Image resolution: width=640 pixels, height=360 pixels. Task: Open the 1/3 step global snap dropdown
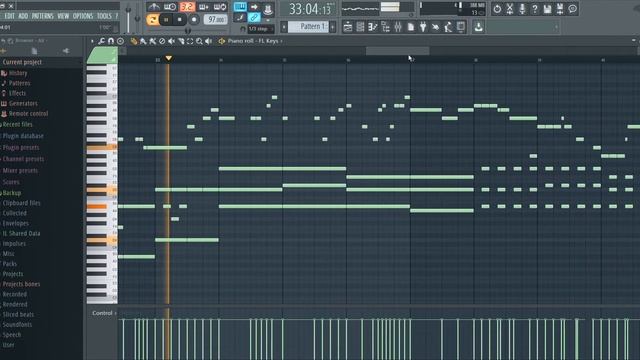click(260, 29)
